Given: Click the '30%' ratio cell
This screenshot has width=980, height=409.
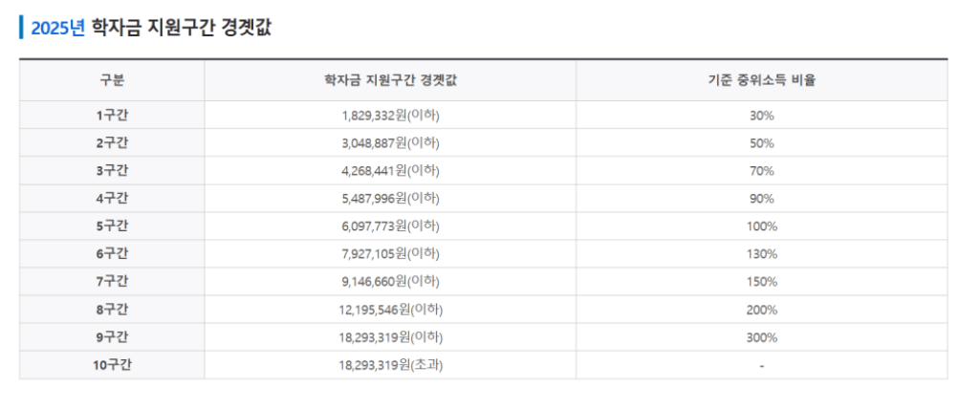Looking at the screenshot, I should tap(762, 116).
